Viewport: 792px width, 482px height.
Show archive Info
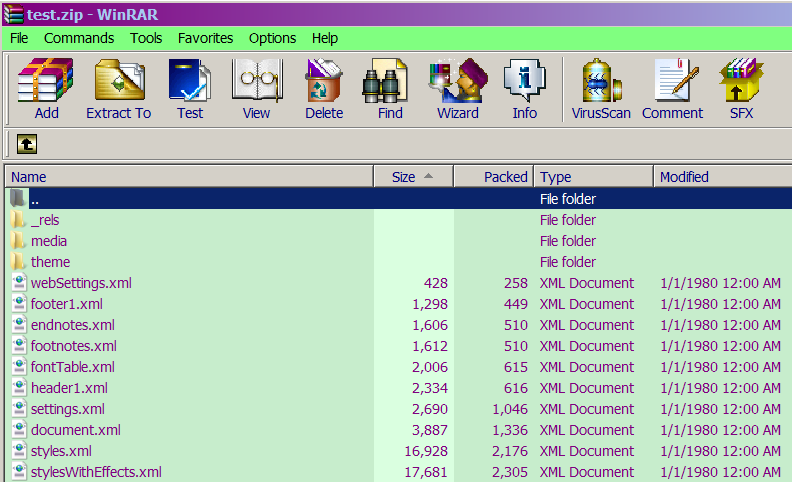pos(525,81)
